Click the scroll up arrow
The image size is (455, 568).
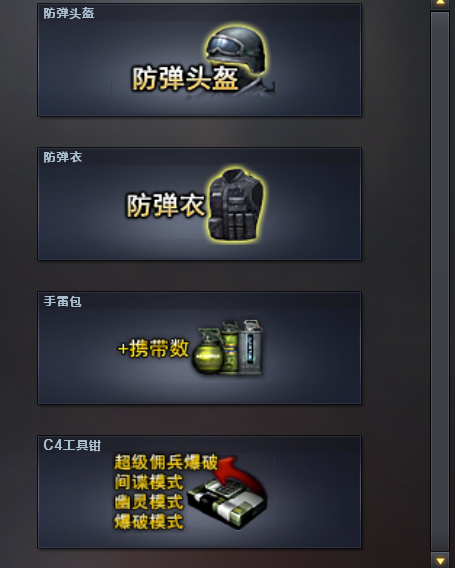point(440,3)
